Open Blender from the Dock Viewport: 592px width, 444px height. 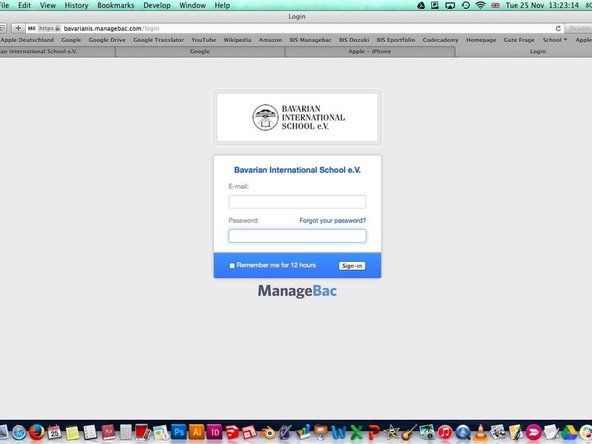pos(268,432)
